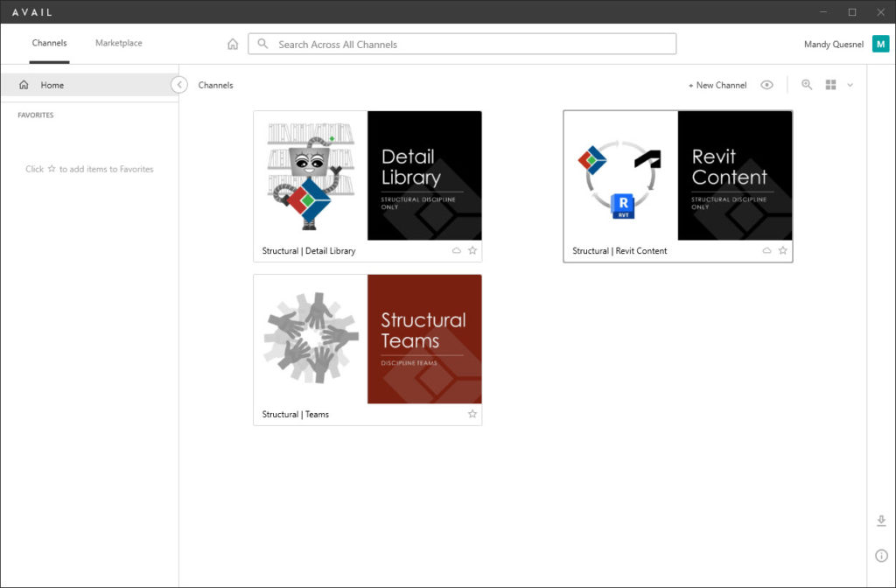Create a channel with + New Channel

point(717,85)
